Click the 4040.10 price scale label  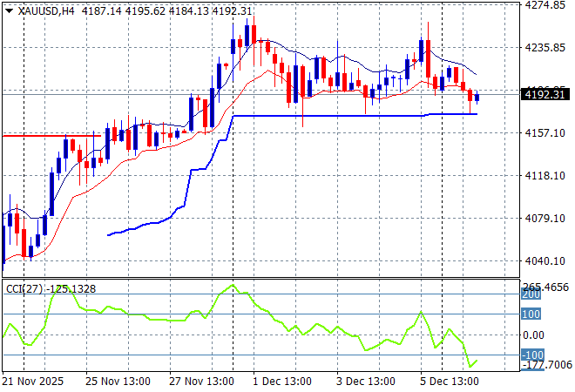545,261
